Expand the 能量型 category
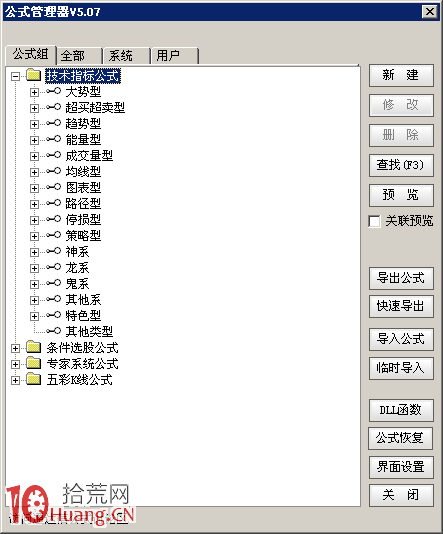This screenshot has height=534, width=443. 34,140
